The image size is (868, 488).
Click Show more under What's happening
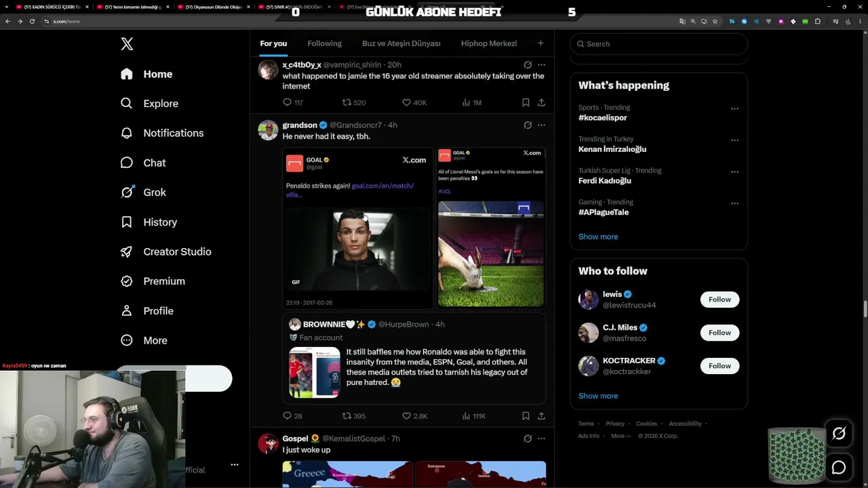pyautogui.click(x=598, y=237)
